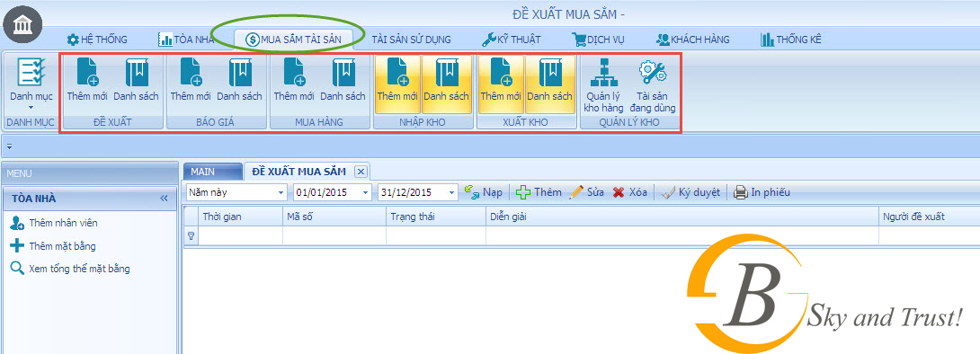Switch to Hệ thống ribbon tab
This screenshot has height=354, width=980.
pos(97,40)
